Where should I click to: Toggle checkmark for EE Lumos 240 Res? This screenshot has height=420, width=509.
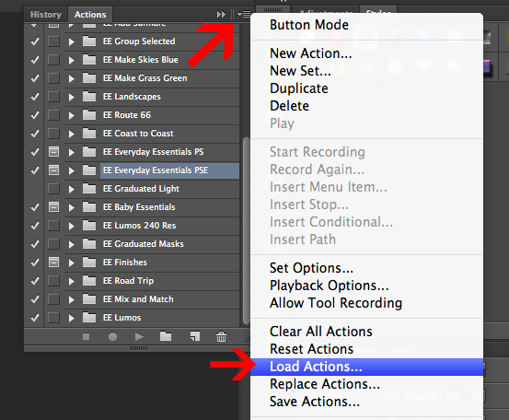click(35, 226)
